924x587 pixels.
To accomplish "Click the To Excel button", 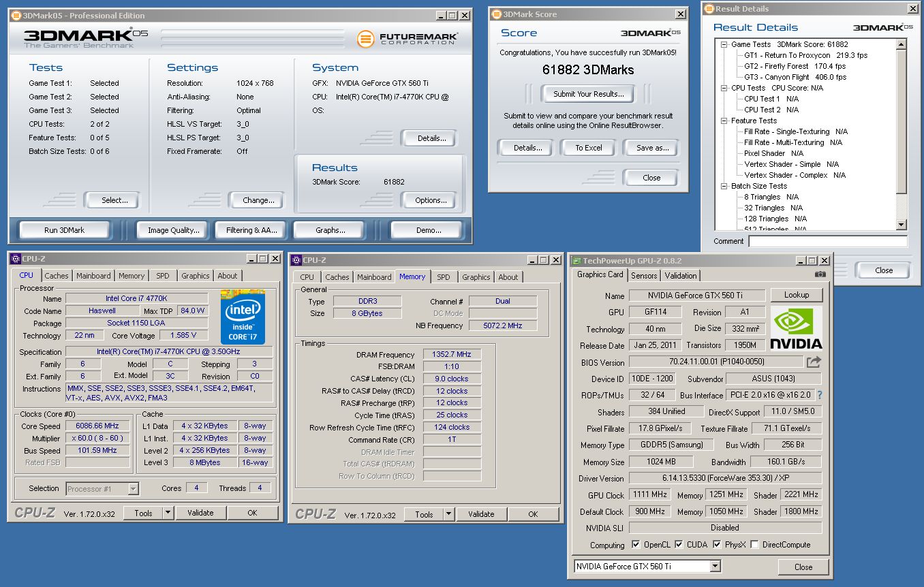I will (589, 148).
